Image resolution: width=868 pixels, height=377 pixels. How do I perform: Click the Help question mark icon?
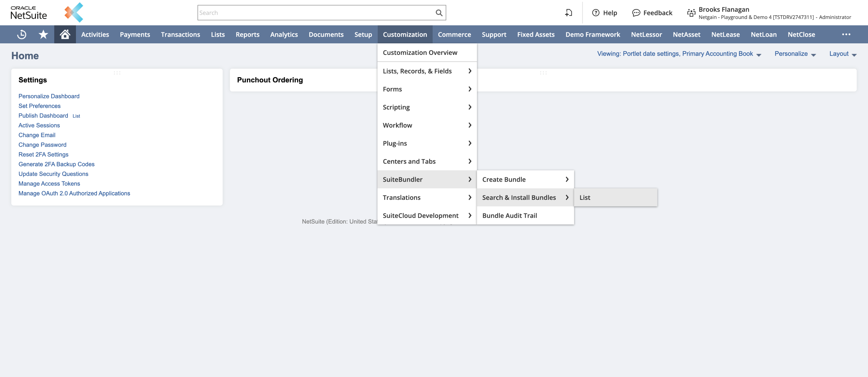[595, 13]
